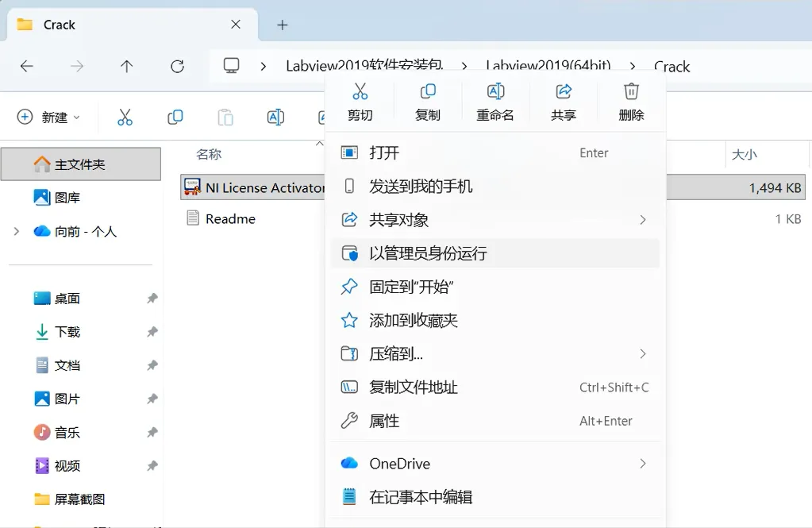Go back with the Back arrow

(x=26, y=67)
